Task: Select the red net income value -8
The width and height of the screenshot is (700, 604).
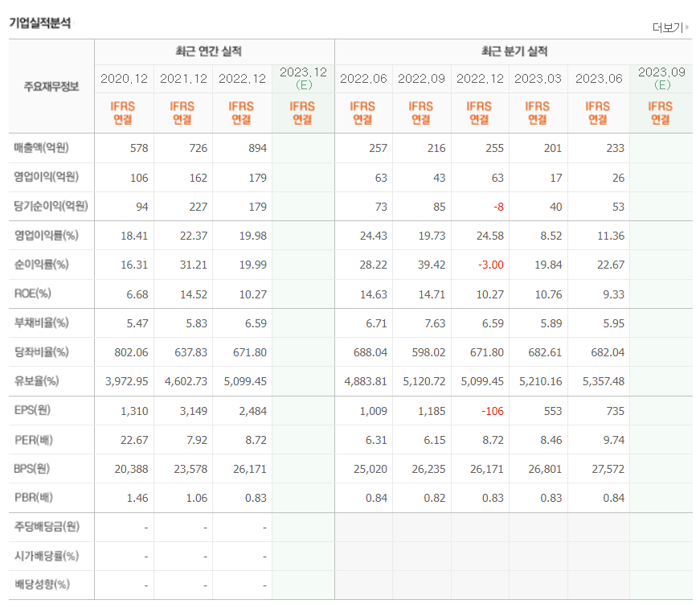Action: pos(498,207)
